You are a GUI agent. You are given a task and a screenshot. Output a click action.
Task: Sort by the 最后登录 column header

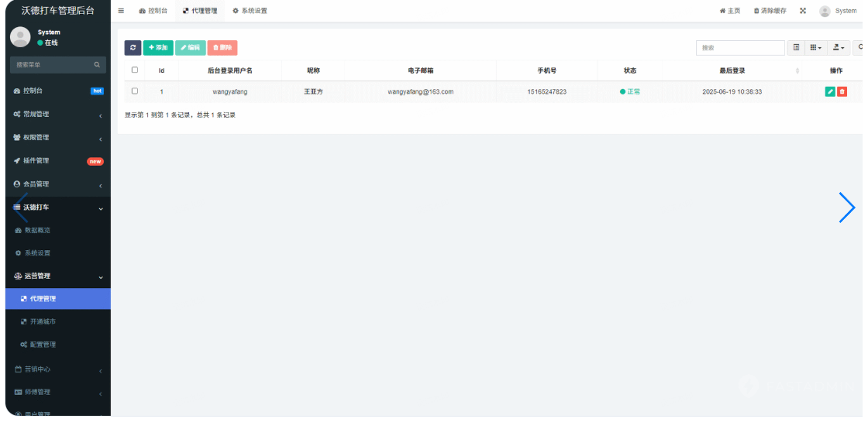[732, 70]
